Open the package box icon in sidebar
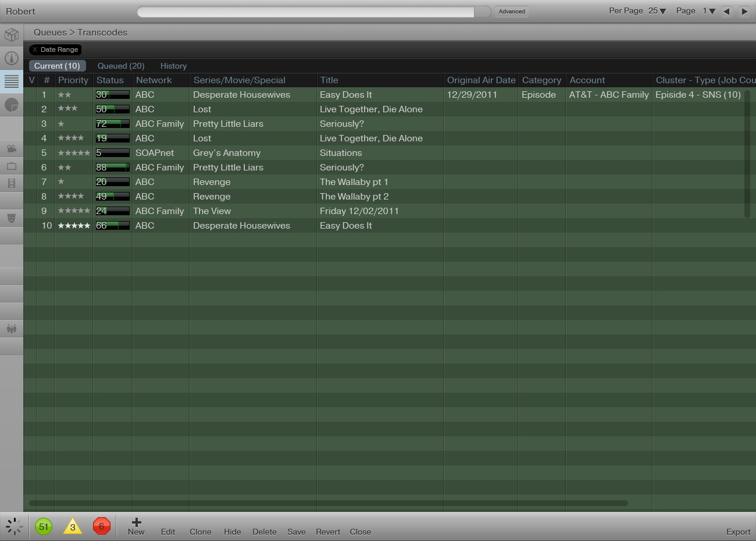Viewport: 756px width, 541px height. 12,35
